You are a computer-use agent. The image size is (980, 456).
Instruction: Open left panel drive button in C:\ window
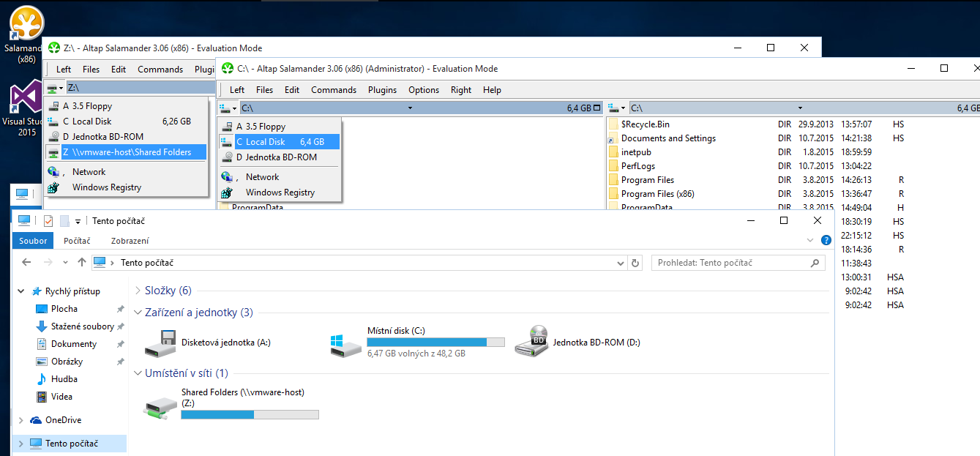(x=228, y=108)
